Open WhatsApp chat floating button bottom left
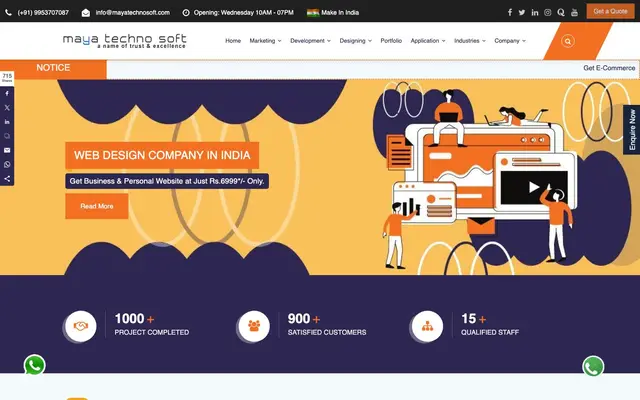Screen dimensions: 640x400 click(35, 365)
